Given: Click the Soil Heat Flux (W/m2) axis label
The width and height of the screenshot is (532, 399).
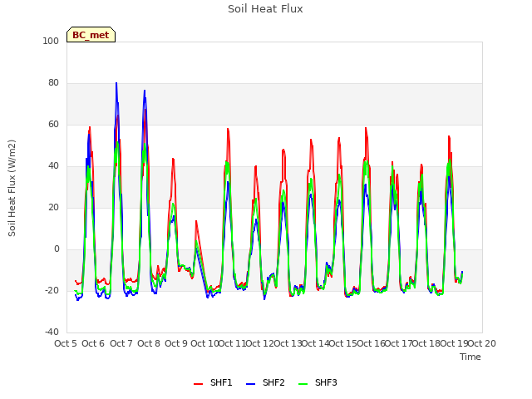Looking at the screenshot, I should [12, 188].
